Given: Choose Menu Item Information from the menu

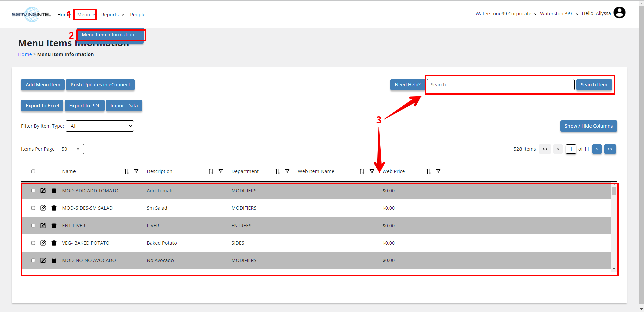Looking at the screenshot, I should 108,35.
